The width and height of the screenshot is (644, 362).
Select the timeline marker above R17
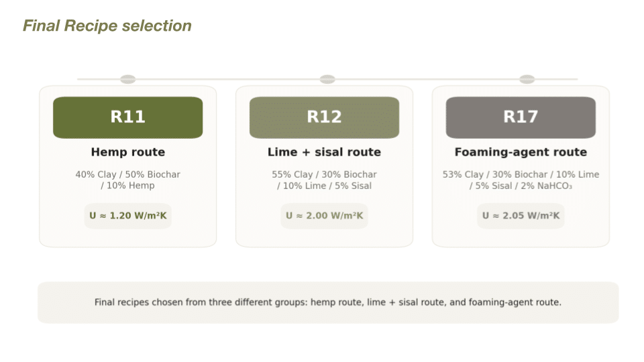pyautogui.click(x=527, y=79)
